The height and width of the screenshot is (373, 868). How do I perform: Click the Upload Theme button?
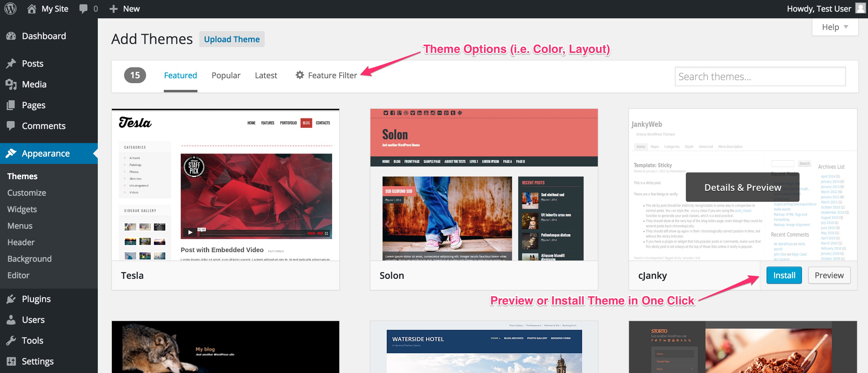[x=232, y=39]
